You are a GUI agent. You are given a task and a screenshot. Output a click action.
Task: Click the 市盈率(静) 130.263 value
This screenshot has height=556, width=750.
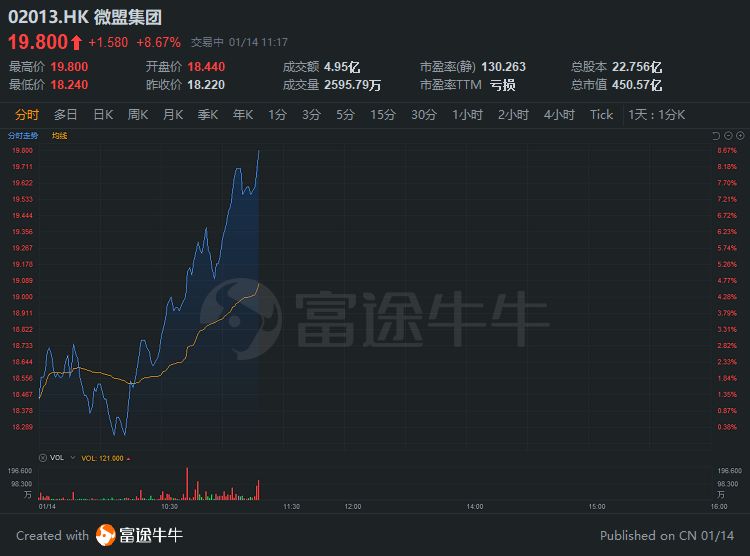(x=503, y=67)
